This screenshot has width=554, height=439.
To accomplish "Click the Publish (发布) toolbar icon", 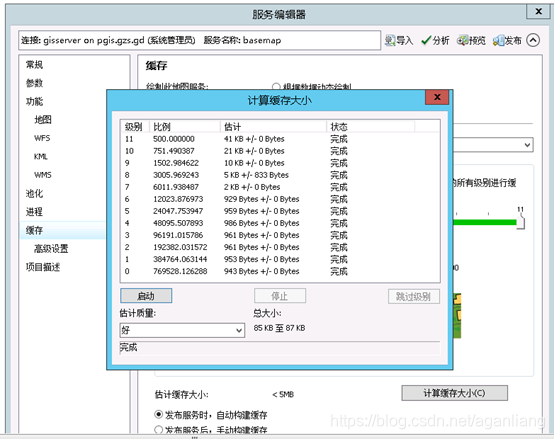I will (x=507, y=40).
